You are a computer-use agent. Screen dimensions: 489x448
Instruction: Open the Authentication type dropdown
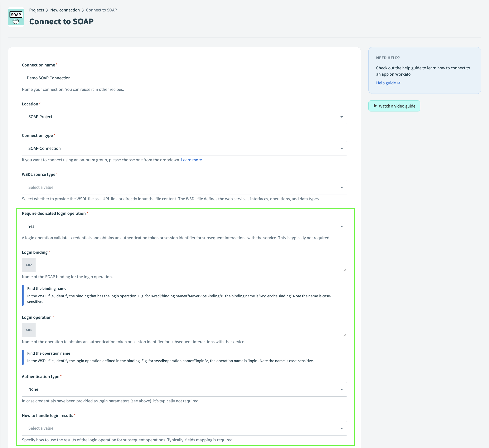[x=184, y=389]
